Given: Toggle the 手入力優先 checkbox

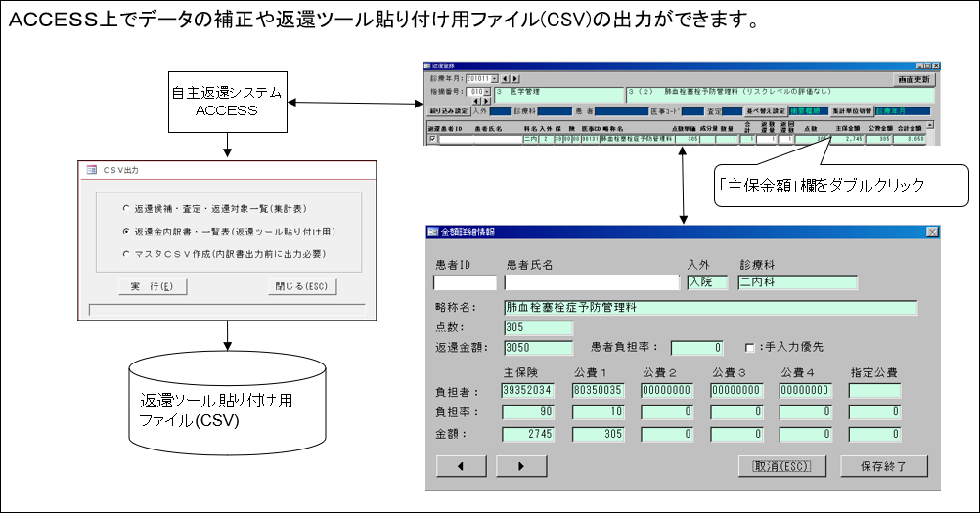Looking at the screenshot, I should click(x=749, y=348).
